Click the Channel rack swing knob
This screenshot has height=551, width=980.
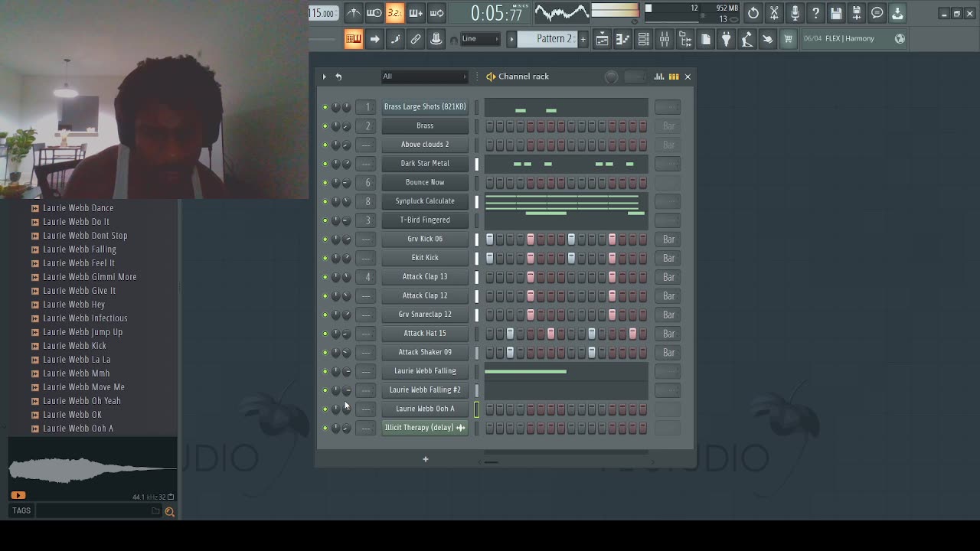tap(611, 77)
